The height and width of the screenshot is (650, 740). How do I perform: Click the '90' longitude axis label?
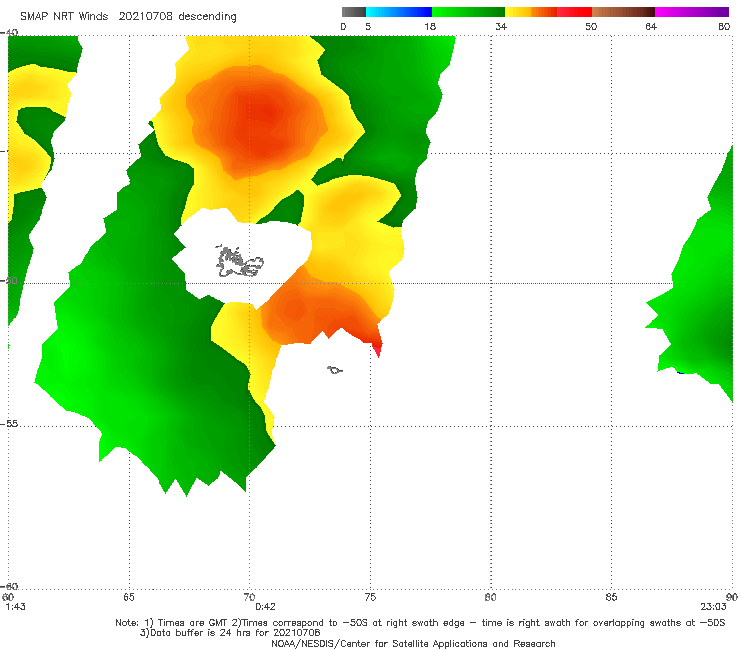pyautogui.click(x=732, y=597)
